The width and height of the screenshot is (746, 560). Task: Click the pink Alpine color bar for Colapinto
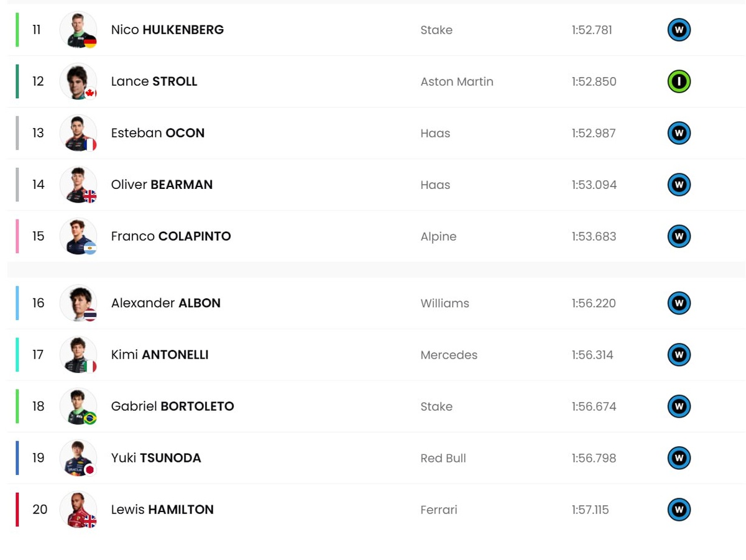coord(17,236)
